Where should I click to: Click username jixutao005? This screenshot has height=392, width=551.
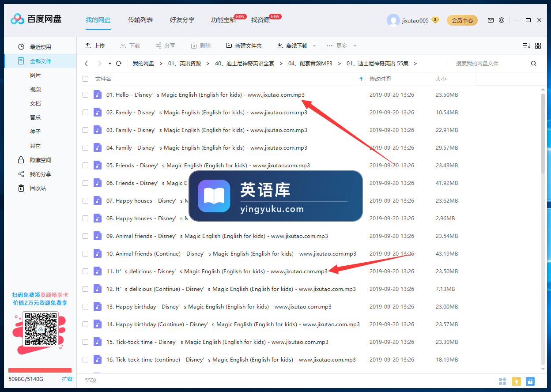pos(415,20)
